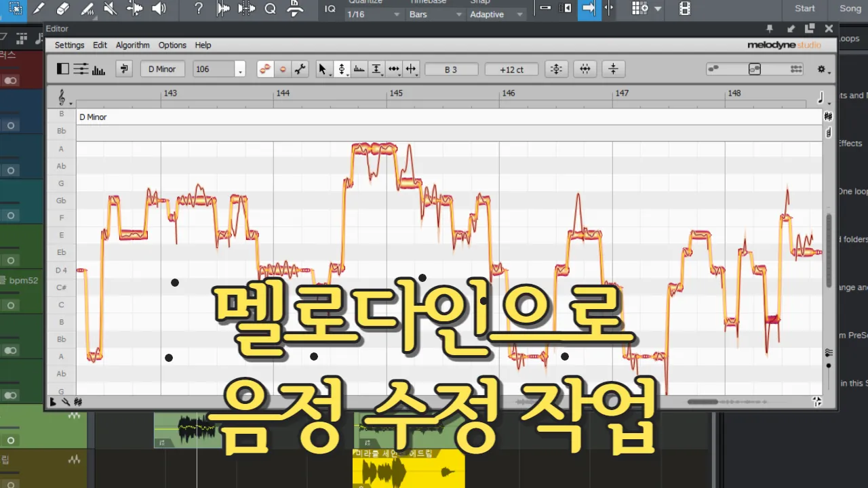The image size is (868, 488).
Task: Open the Timebase Bars dropdown
Action: (436, 14)
